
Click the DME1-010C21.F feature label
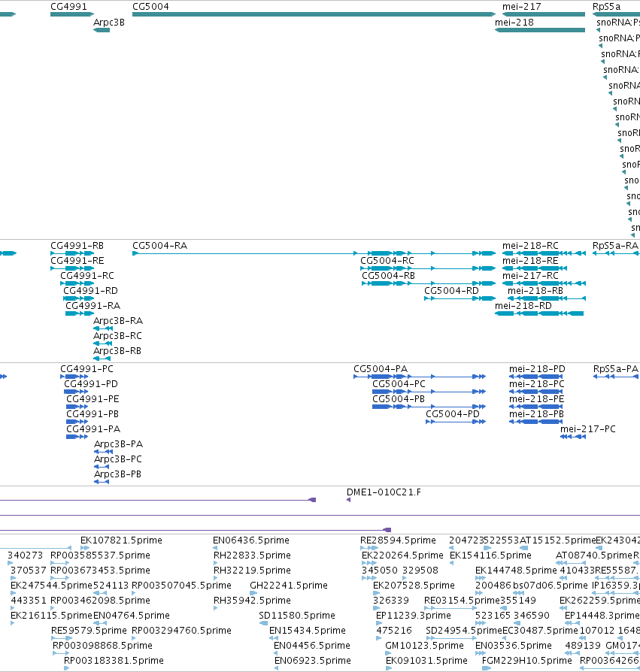tap(384, 492)
